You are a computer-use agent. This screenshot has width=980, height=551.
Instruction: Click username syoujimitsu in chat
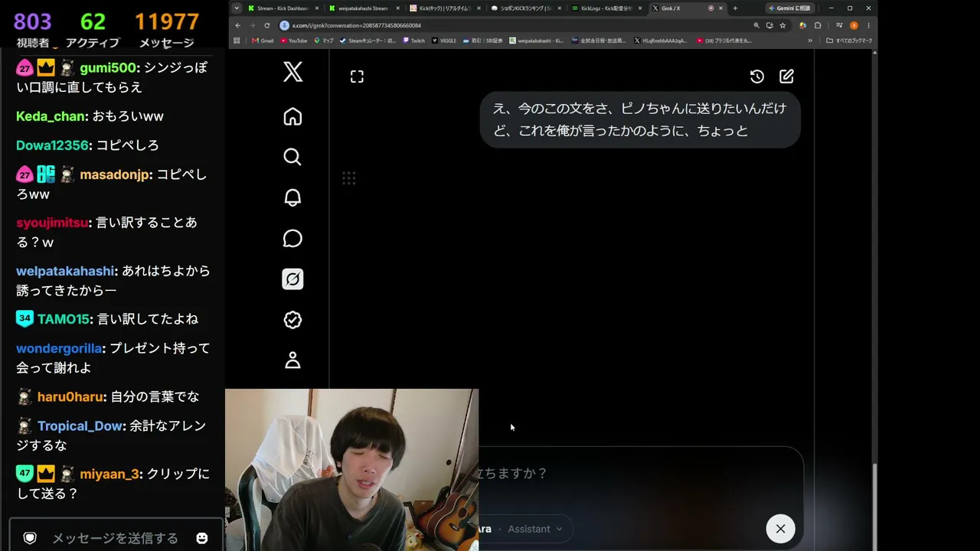52,223
